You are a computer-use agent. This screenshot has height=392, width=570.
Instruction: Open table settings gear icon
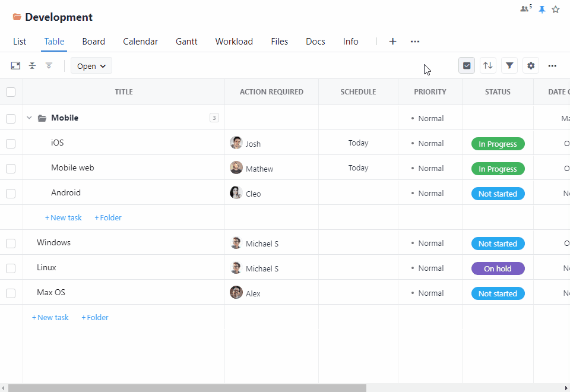(531, 65)
